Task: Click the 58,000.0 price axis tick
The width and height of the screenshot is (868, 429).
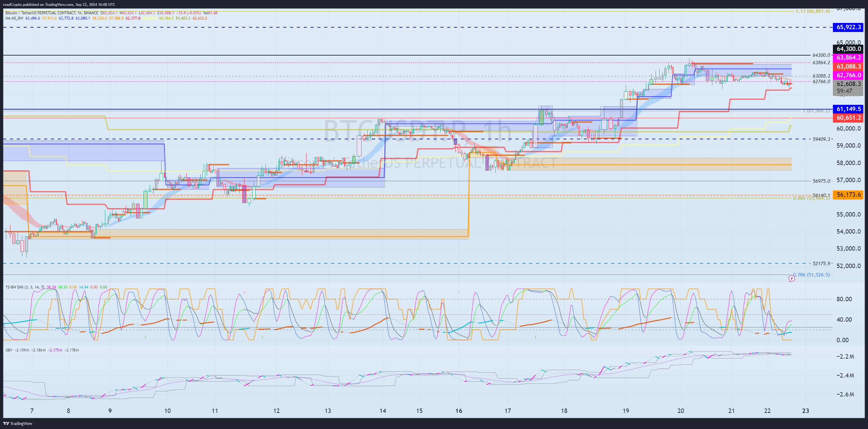Action: click(x=848, y=163)
